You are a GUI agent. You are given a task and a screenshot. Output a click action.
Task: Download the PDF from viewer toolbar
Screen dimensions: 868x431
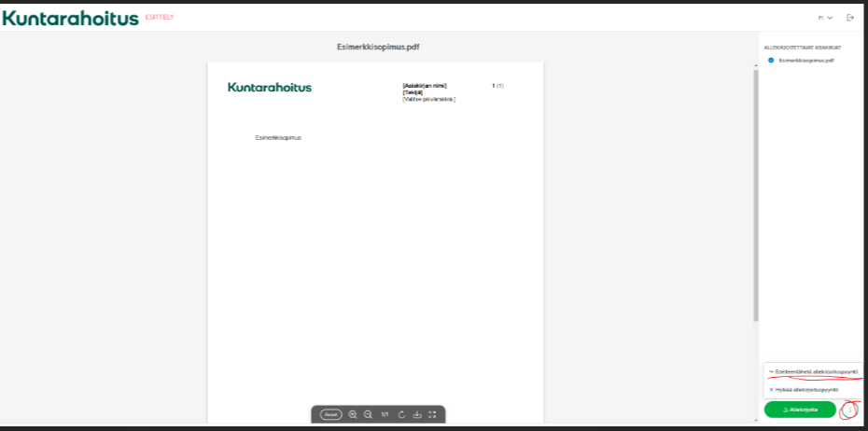click(417, 414)
